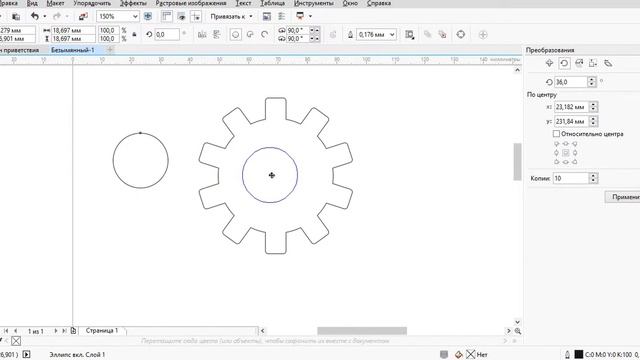Toggle the show rulers icon

click(167, 16)
